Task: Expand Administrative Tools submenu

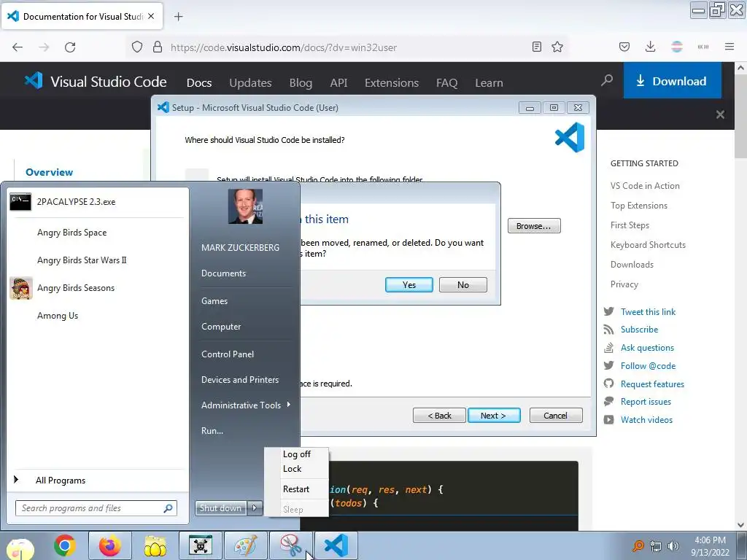Action: [x=245, y=405]
